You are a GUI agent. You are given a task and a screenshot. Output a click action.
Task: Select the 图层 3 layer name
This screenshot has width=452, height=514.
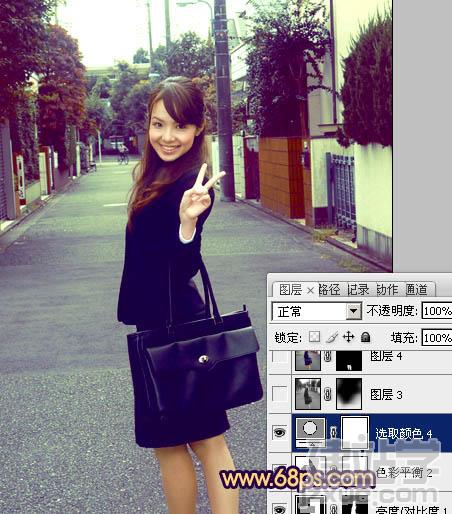[386, 395]
